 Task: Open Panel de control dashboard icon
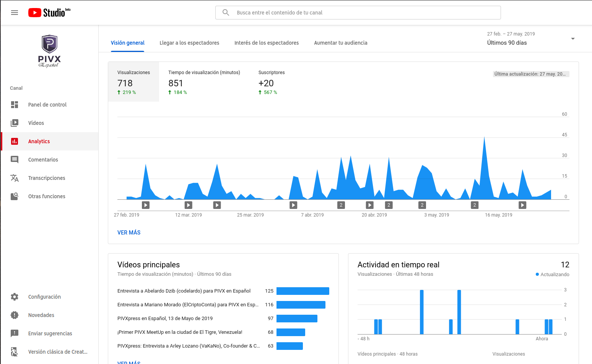15,105
